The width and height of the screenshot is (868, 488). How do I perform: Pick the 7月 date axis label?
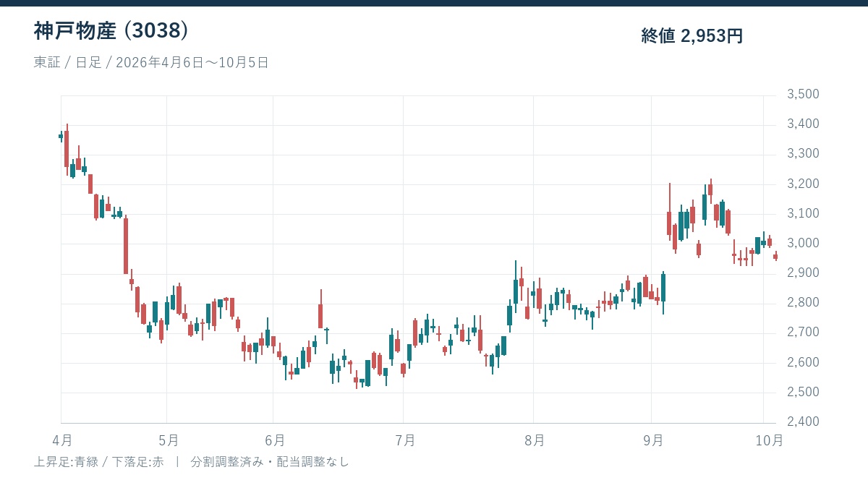[404, 440]
